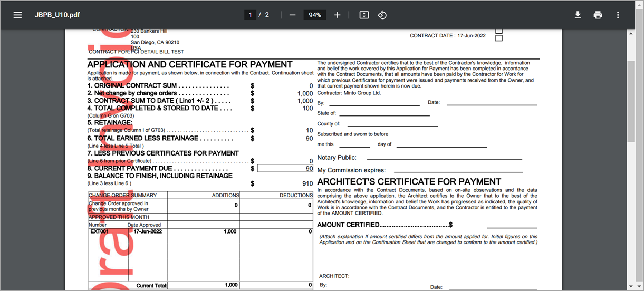Click the 'ORIGINAL CONTRACT SUM' line
Image resolution: width=644 pixels, height=291 pixels.
(x=158, y=86)
